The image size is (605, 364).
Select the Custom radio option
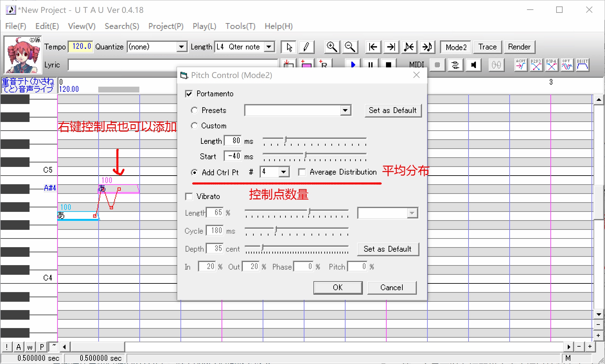(x=194, y=126)
